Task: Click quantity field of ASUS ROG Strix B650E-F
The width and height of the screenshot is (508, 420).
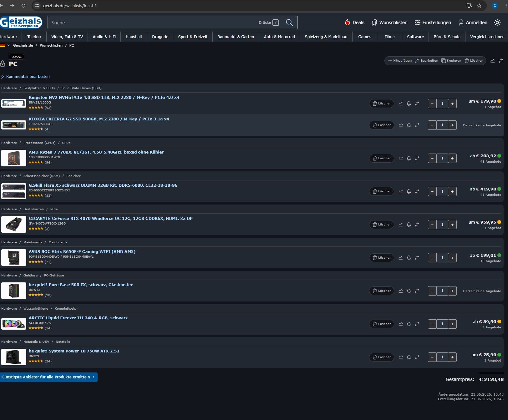Action: 442,258
